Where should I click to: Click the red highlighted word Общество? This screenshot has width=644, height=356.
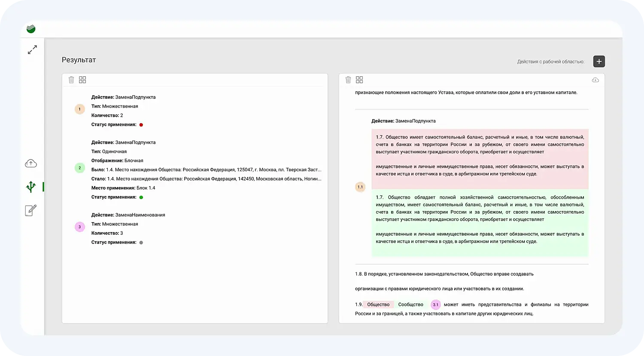click(x=378, y=305)
